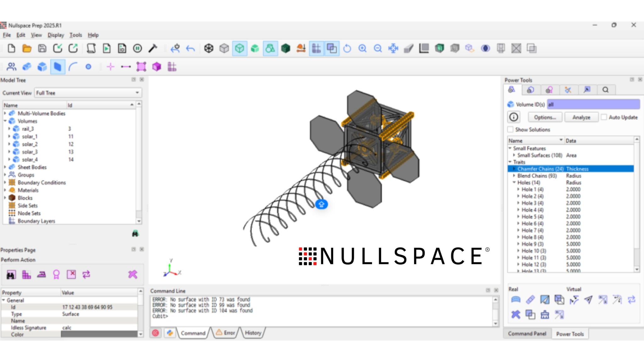The height and width of the screenshot is (362, 644).
Task: Click inside the Volume ID(s) input field
Action: click(x=593, y=104)
